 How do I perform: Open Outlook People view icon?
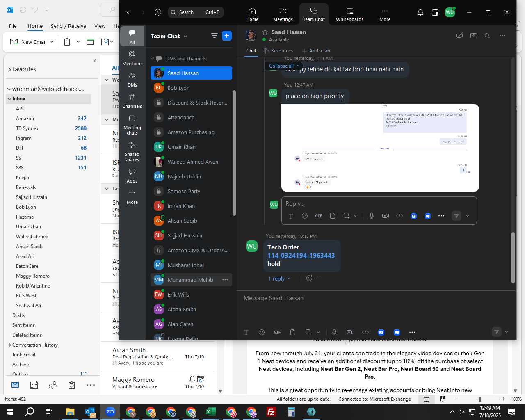pos(53,385)
